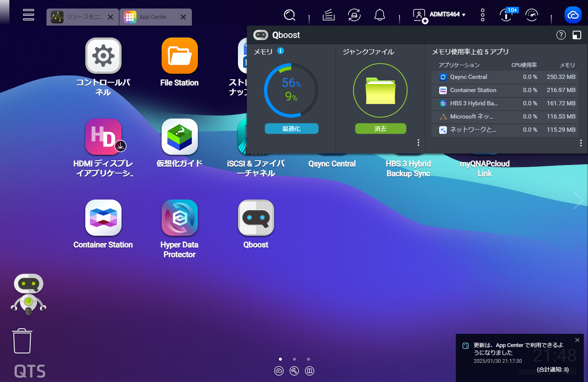Open the search magnifier in top bar
This screenshot has width=588, height=382.
[x=290, y=15]
